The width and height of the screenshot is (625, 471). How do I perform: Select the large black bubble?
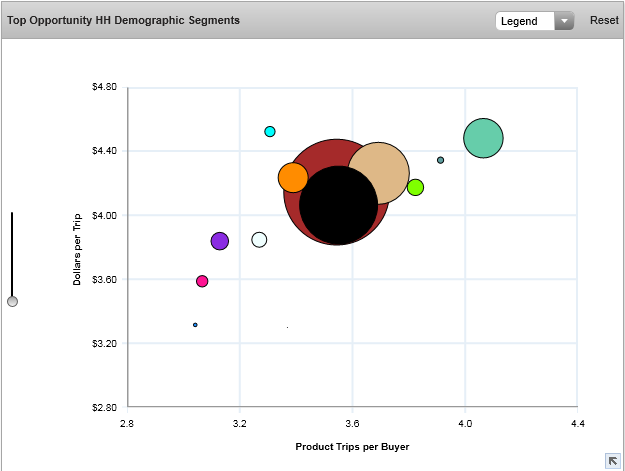click(x=339, y=206)
